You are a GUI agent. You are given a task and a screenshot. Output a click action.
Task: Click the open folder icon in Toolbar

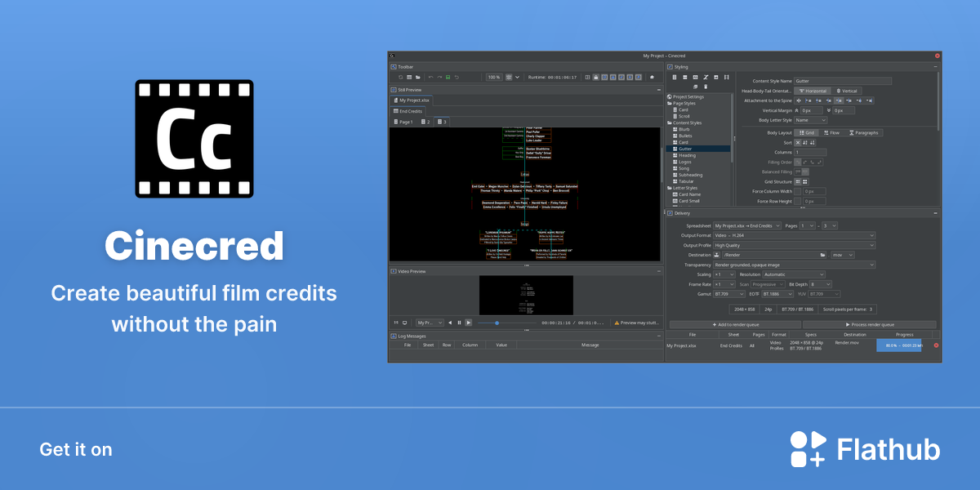point(417,77)
